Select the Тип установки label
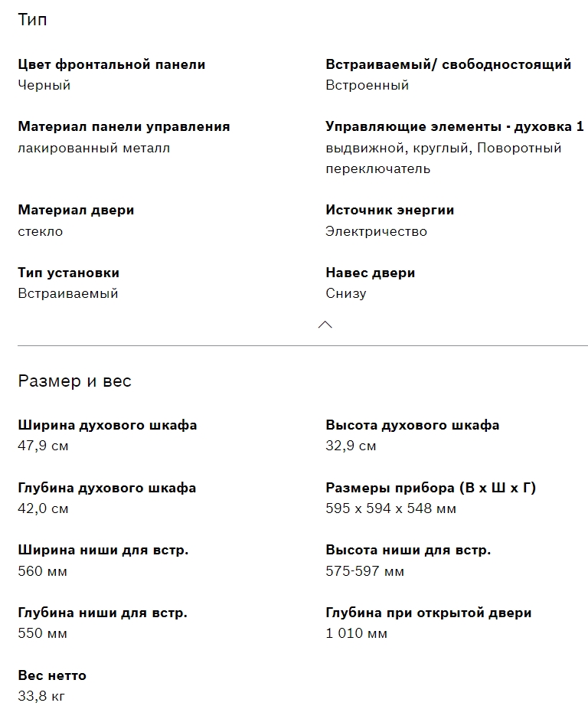This screenshot has width=588, height=706. point(68,273)
